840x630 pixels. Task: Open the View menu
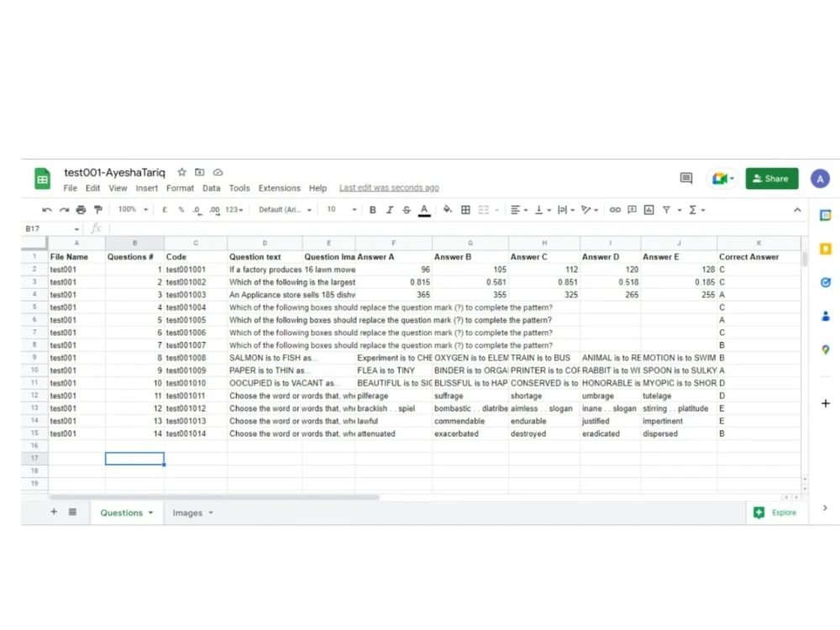click(118, 188)
